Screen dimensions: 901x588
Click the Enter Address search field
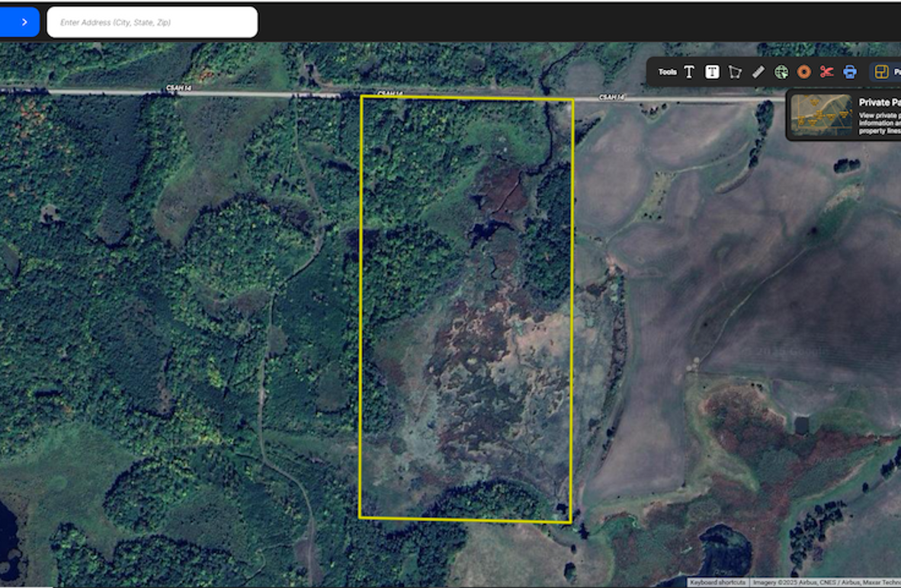coord(152,22)
